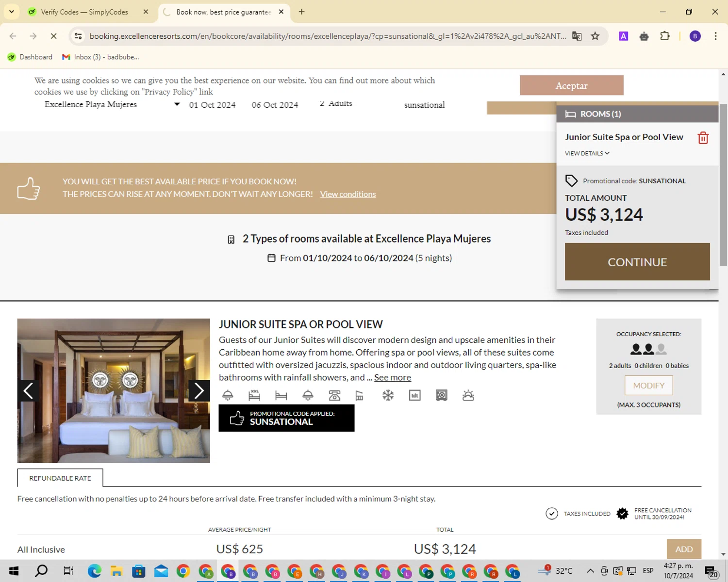Click the ROOMS (1) panel header
Image resolution: width=728 pixels, height=582 pixels.
click(637, 114)
